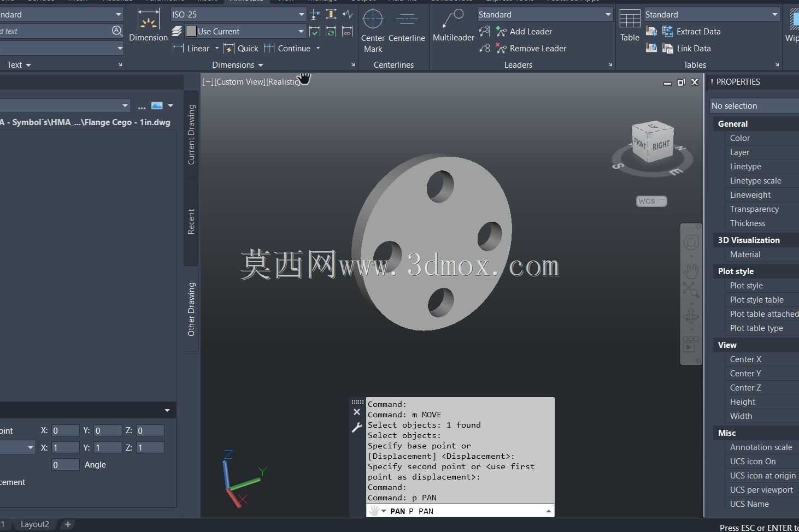799x532 pixels.
Task: Open the ISO-25 dimension style dropdown
Action: [x=301, y=14]
